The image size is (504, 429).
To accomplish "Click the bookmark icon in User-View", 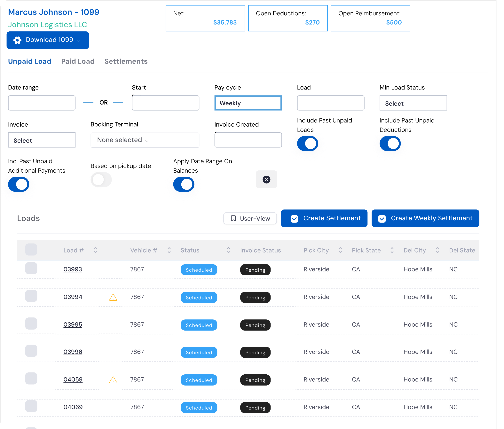I will pyautogui.click(x=233, y=218).
